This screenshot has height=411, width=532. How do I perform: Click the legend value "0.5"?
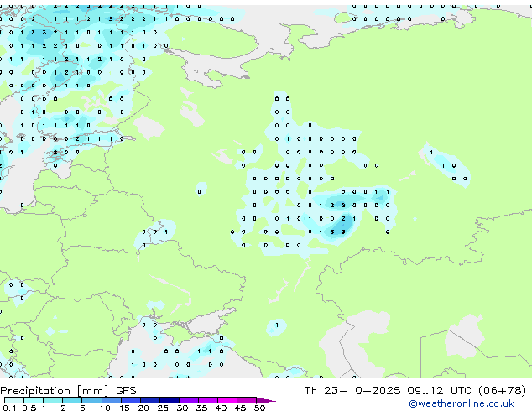tap(29, 408)
